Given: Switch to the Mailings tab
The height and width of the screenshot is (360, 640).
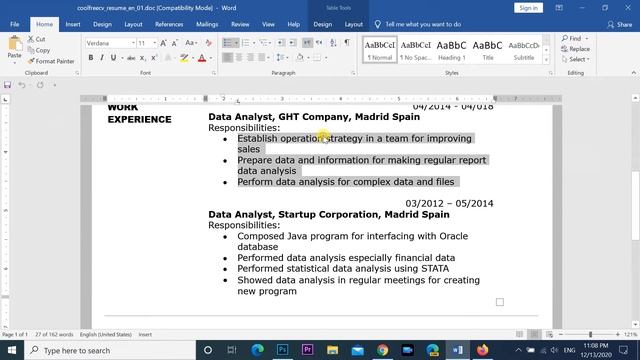Looking at the screenshot, I should click(x=207, y=24).
